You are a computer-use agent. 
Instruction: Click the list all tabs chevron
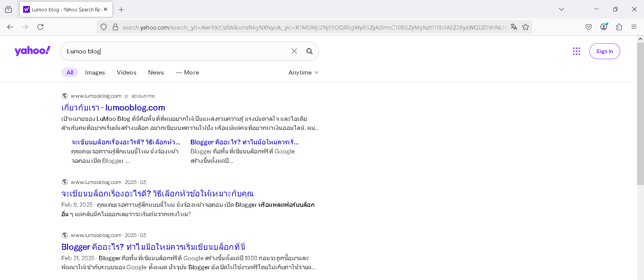coord(561,9)
